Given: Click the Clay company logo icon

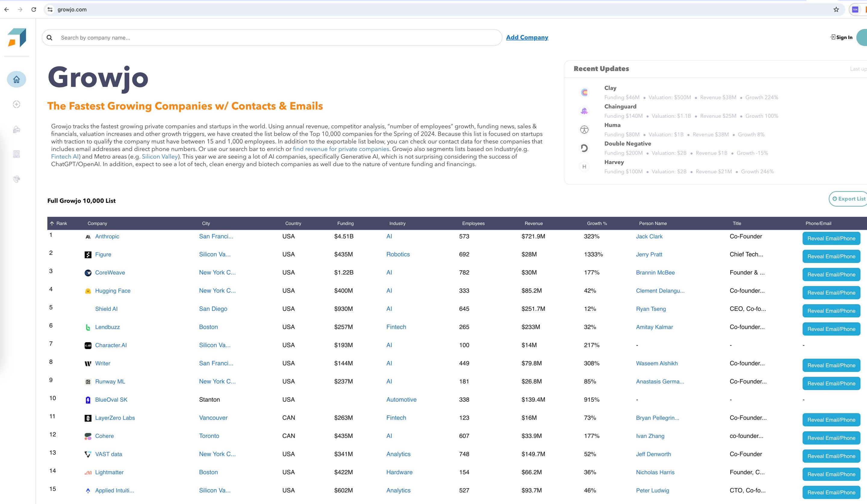Looking at the screenshot, I should click(584, 92).
